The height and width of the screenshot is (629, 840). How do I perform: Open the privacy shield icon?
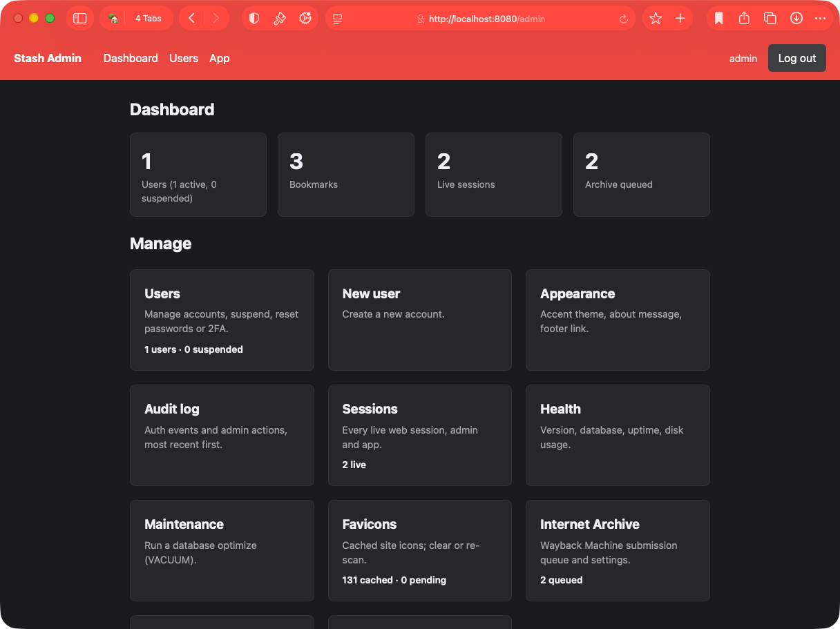point(254,19)
